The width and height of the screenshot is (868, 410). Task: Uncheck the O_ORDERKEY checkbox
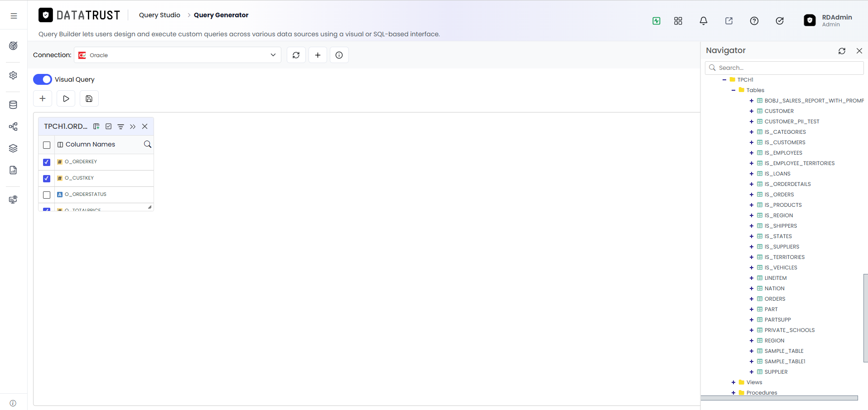pos(47,162)
